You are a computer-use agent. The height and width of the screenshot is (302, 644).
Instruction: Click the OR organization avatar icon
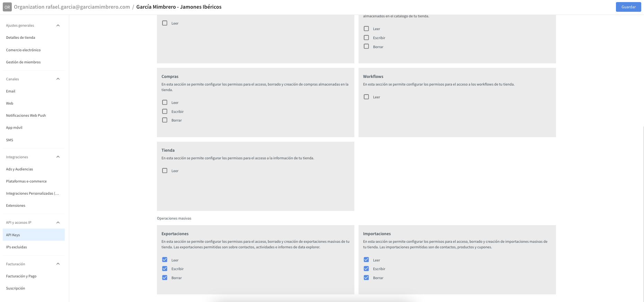pyautogui.click(x=7, y=7)
